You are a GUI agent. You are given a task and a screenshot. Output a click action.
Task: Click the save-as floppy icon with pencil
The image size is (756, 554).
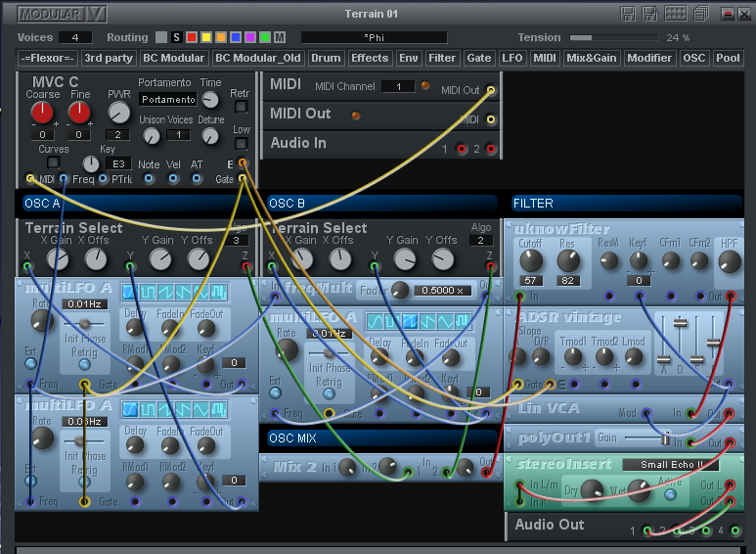point(650,14)
